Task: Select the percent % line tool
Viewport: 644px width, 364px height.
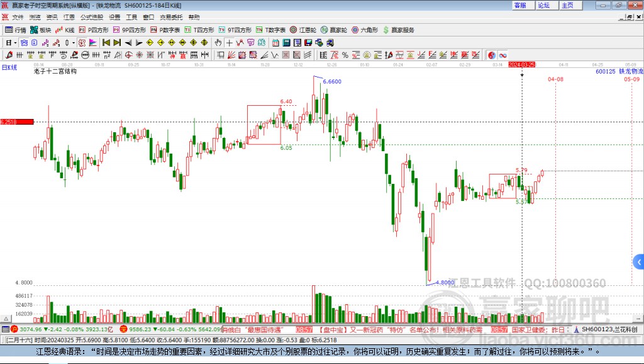Action: pyautogui.click(x=345, y=55)
